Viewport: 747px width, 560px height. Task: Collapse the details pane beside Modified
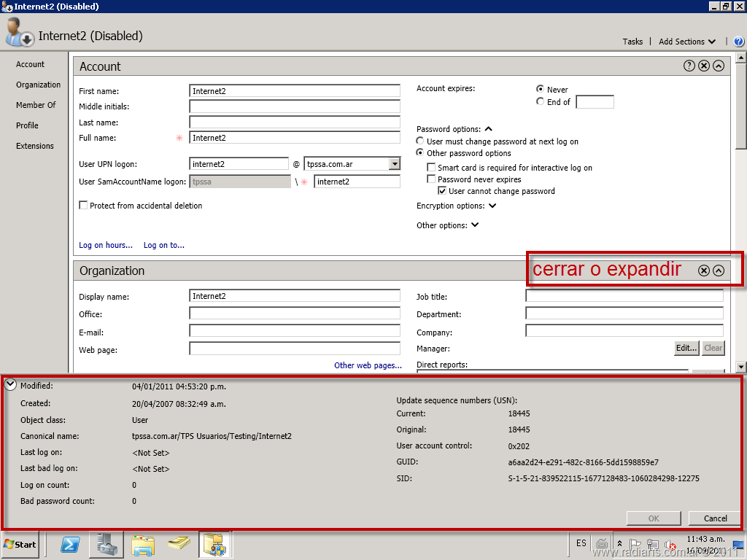coord(10,385)
